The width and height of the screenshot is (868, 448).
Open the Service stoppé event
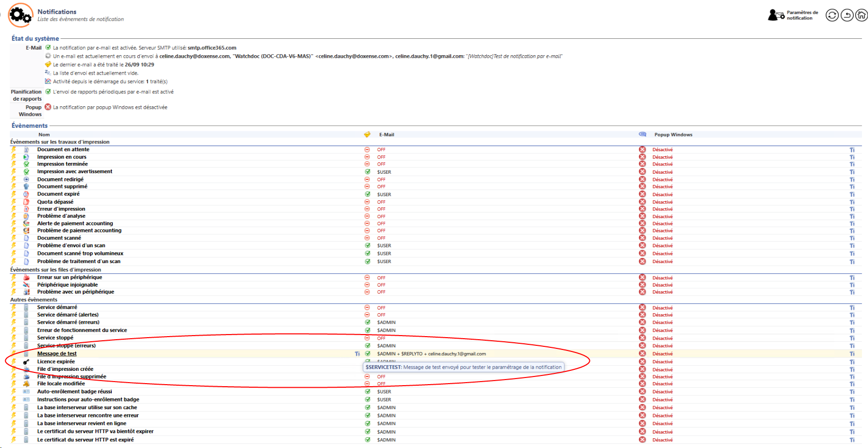(x=55, y=338)
